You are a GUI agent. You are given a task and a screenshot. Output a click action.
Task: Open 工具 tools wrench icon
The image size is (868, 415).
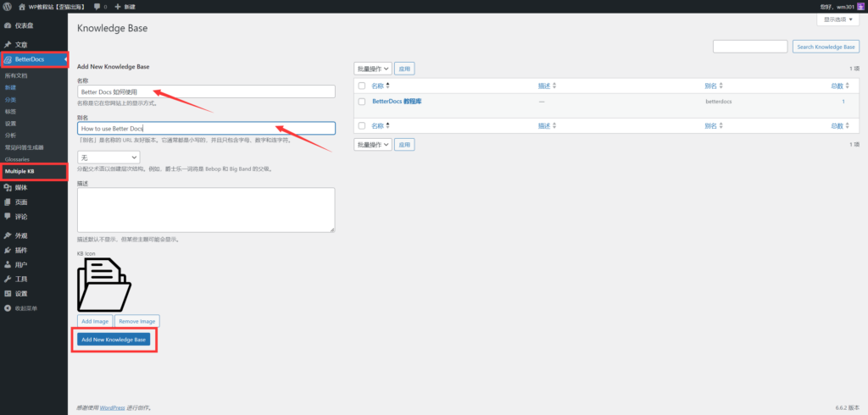(x=8, y=279)
